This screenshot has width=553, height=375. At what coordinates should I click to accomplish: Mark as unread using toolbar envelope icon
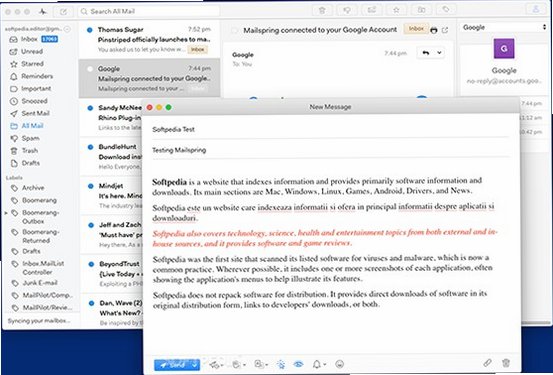pos(371,10)
